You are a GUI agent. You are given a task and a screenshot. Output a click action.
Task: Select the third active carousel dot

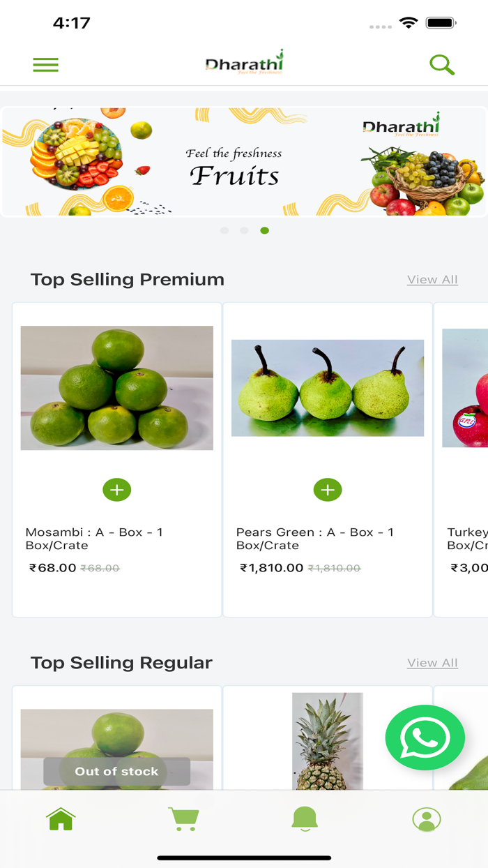[x=264, y=230]
